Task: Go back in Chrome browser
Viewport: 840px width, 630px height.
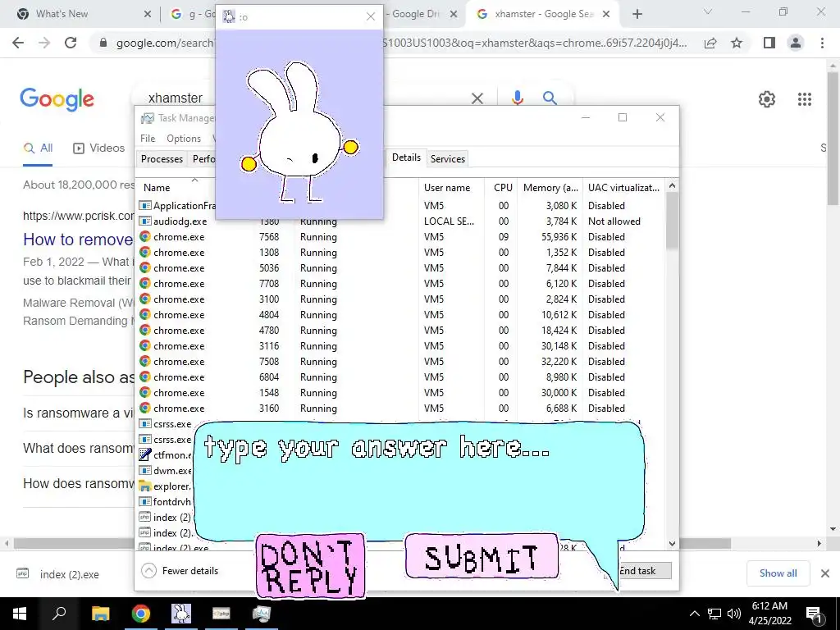Action: (x=18, y=43)
